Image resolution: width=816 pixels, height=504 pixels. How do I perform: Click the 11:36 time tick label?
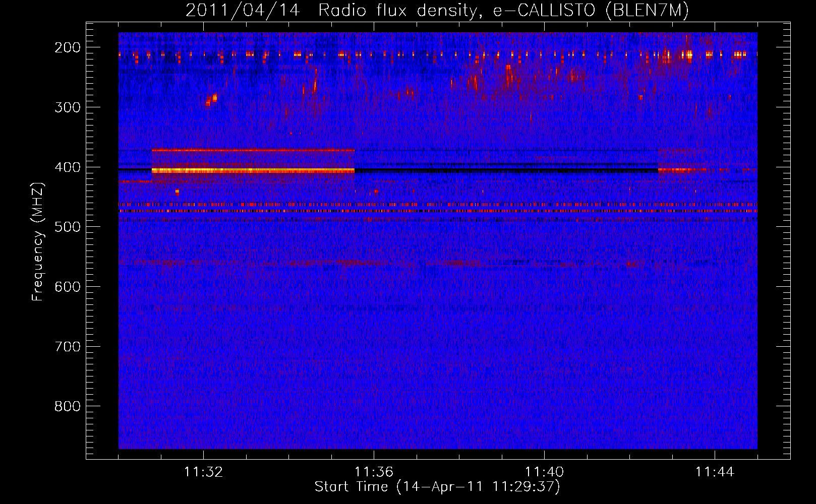click(374, 472)
